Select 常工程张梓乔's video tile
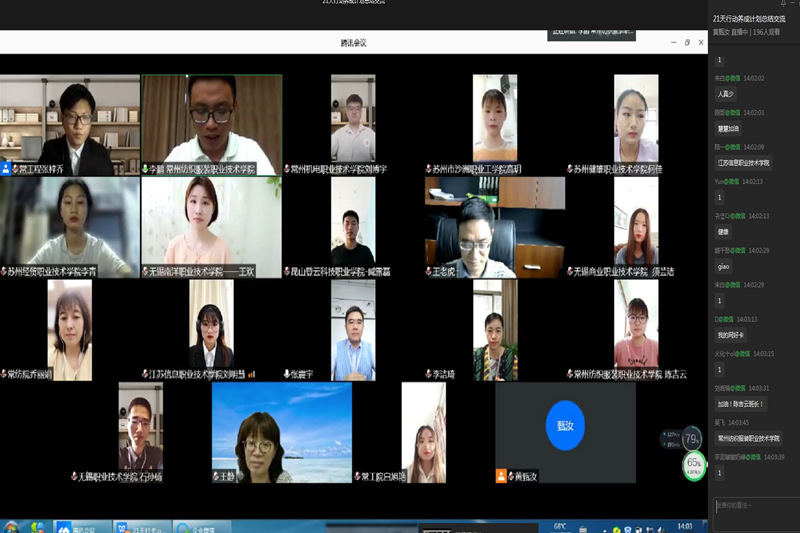 (70, 125)
